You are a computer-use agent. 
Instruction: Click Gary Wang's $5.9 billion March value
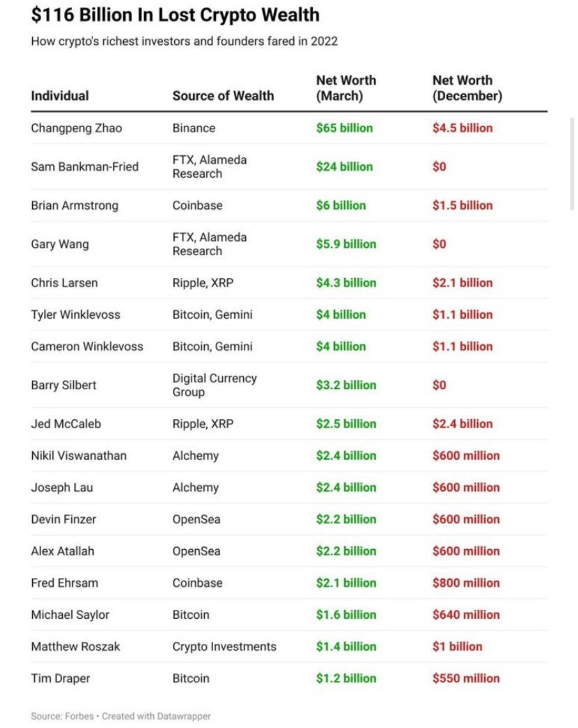(346, 244)
